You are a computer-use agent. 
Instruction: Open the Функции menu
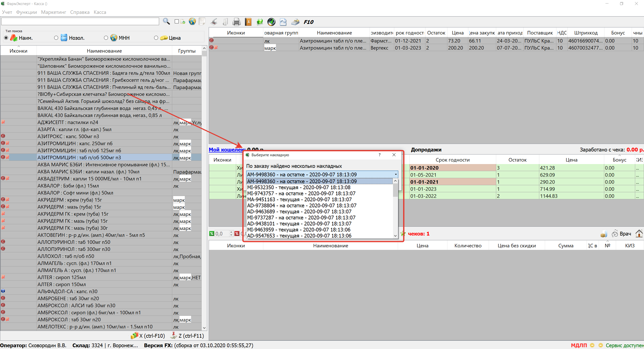point(26,12)
